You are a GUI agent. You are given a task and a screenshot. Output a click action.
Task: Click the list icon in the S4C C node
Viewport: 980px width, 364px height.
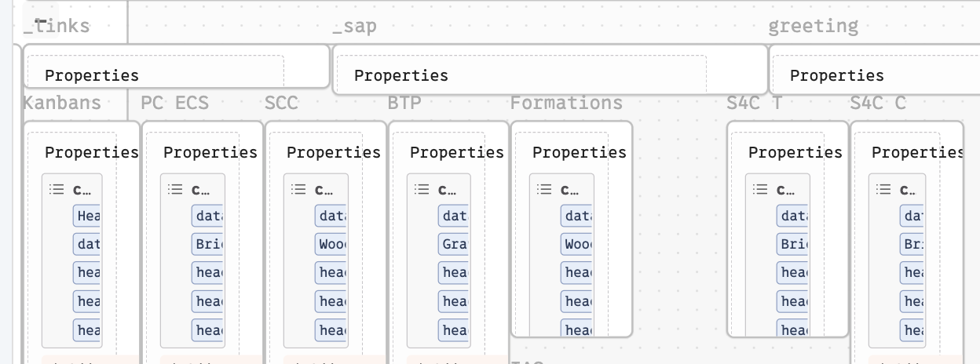pyautogui.click(x=883, y=189)
